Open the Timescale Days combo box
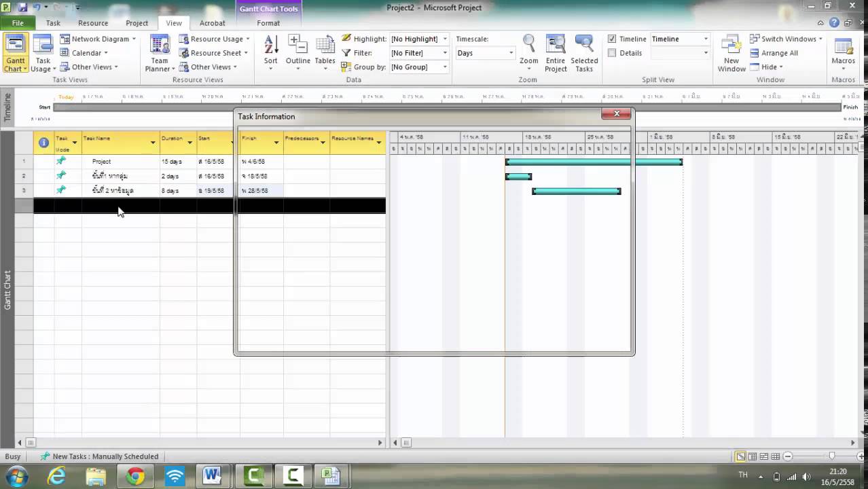The width and height of the screenshot is (868, 489). pyautogui.click(x=485, y=53)
